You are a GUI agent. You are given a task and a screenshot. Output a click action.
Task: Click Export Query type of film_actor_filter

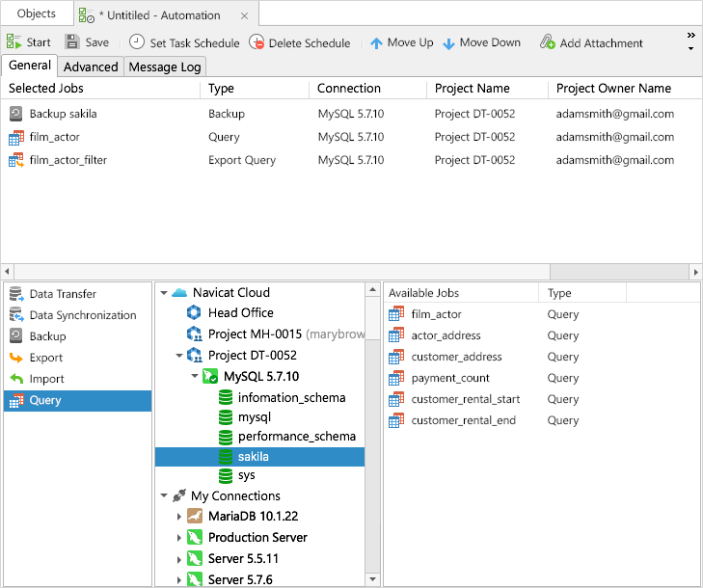coord(242,160)
